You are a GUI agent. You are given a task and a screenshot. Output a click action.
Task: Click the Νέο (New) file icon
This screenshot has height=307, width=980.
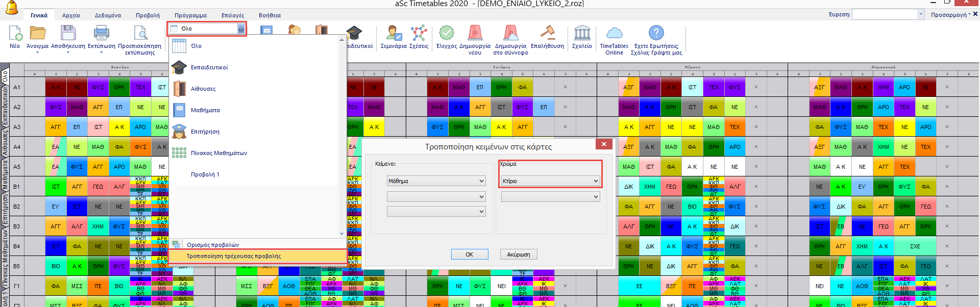tap(15, 34)
